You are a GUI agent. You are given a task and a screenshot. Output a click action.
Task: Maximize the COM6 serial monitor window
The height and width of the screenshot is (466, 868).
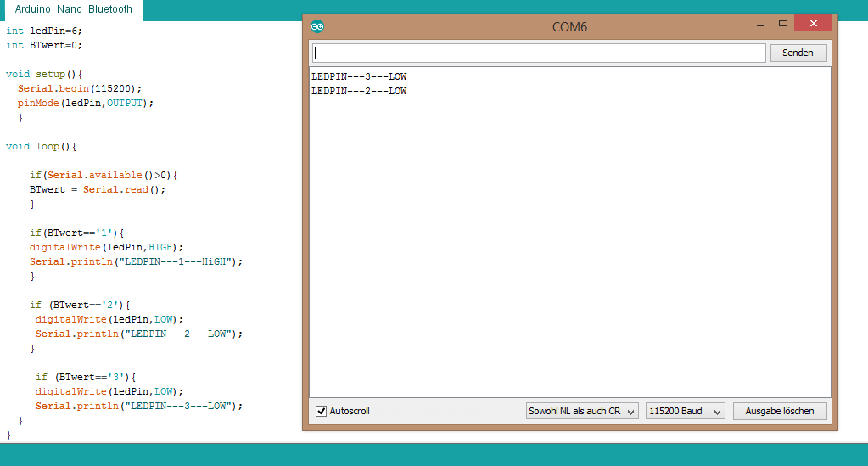click(783, 23)
